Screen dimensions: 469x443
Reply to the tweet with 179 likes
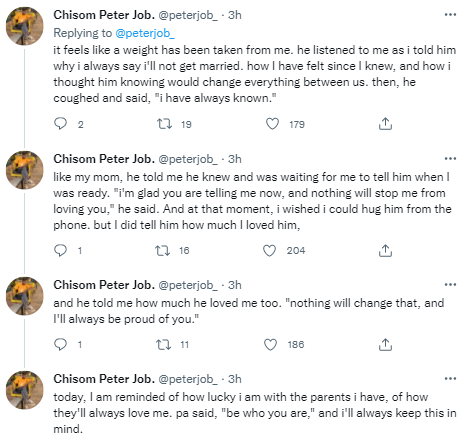[x=60, y=124]
